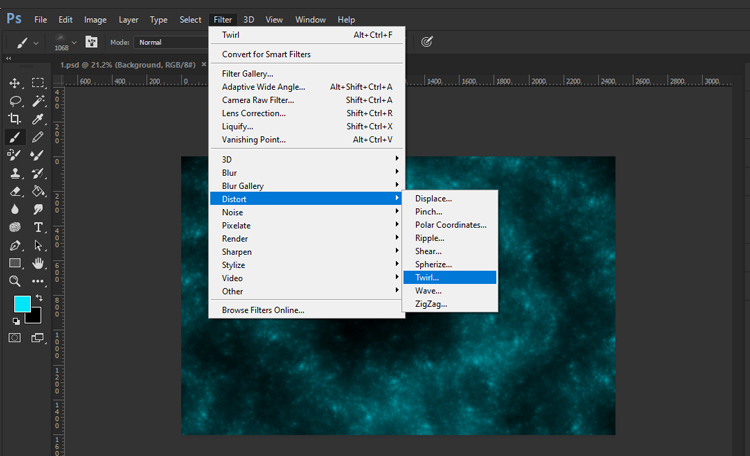Expand the Video submenu
This screenshot has height=456, width=750.
coord(306,278)
